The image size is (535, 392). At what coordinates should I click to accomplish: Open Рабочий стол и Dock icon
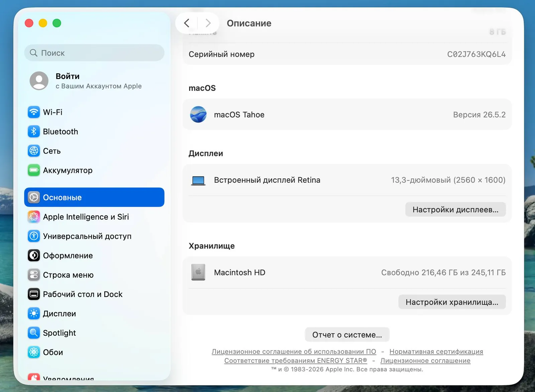point(34,294)
